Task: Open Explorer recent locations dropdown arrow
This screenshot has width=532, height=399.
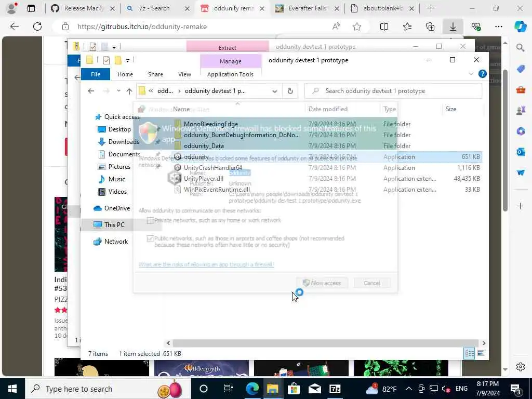Action: 118,91
